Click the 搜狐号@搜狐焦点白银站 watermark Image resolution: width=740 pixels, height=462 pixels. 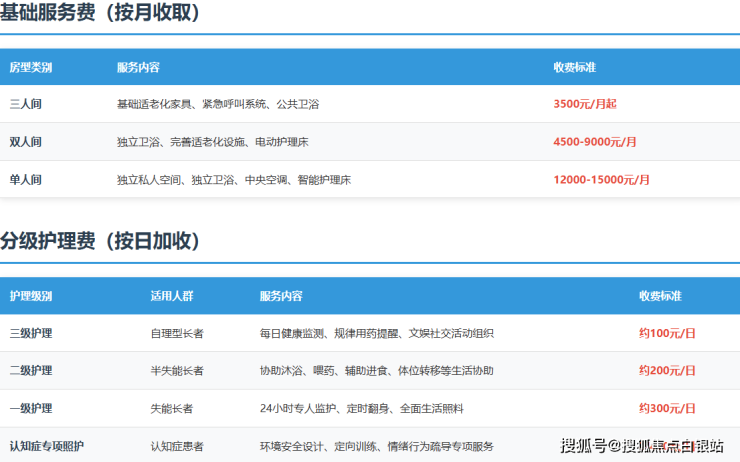(642, 445)
